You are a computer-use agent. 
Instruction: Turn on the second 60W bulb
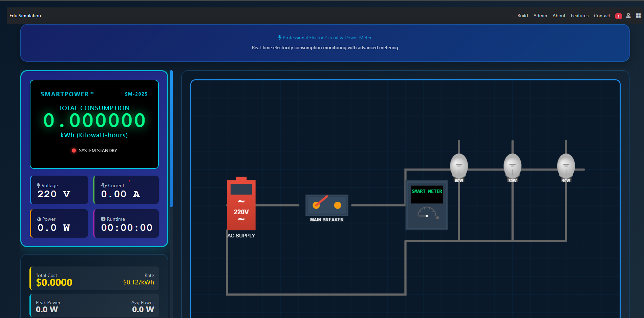[512, 166]
